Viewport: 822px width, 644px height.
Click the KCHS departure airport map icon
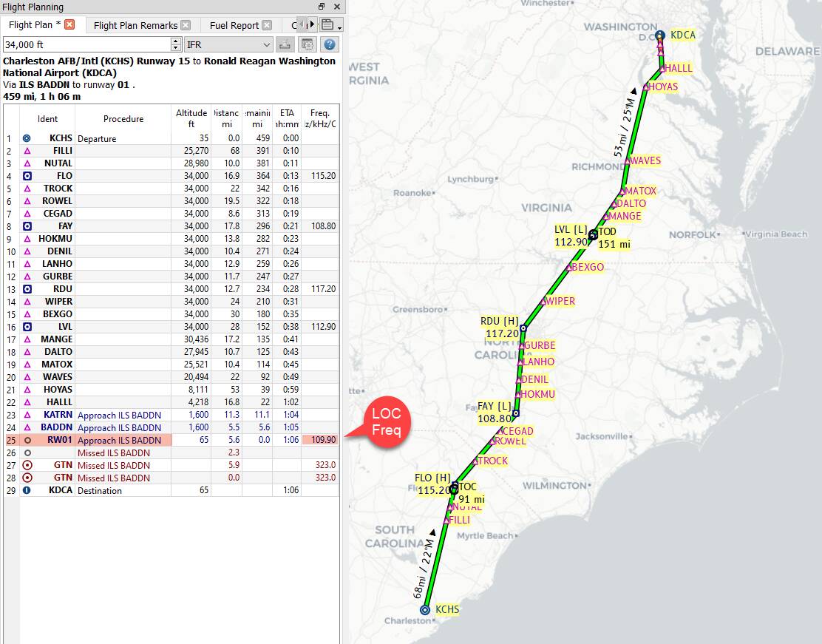pyautogui.click(x=425, y=610)
